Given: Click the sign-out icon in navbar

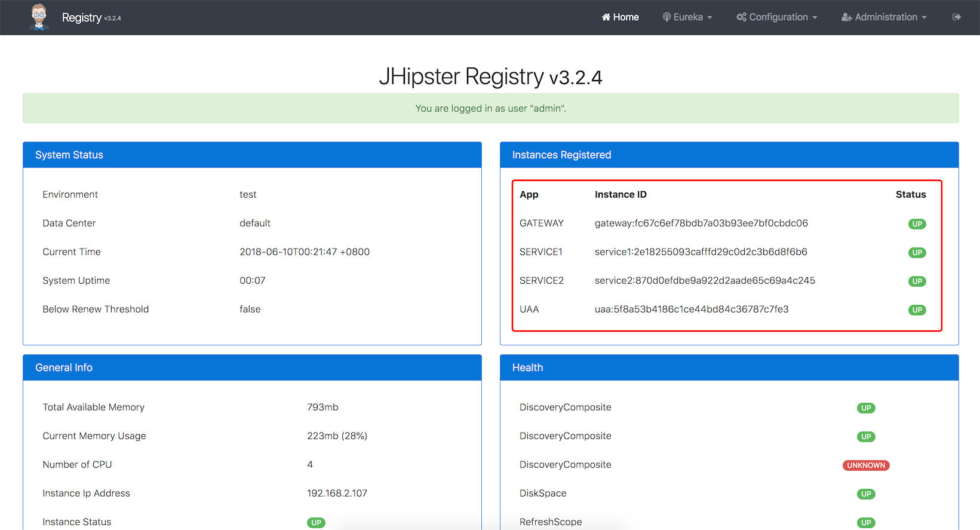Looking at the screenshot, I should click(x=957, y=17).
